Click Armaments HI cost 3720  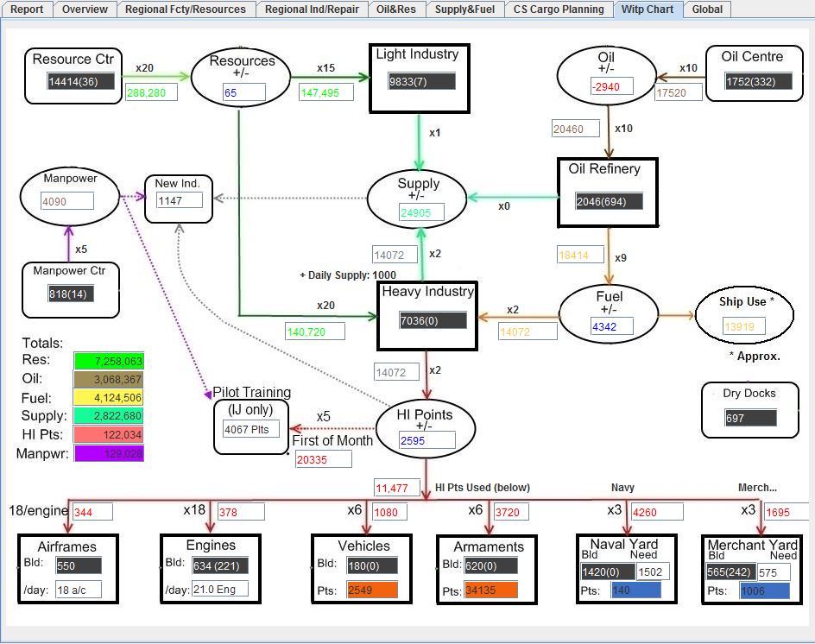pyautogui.click(x=511, y=512)
